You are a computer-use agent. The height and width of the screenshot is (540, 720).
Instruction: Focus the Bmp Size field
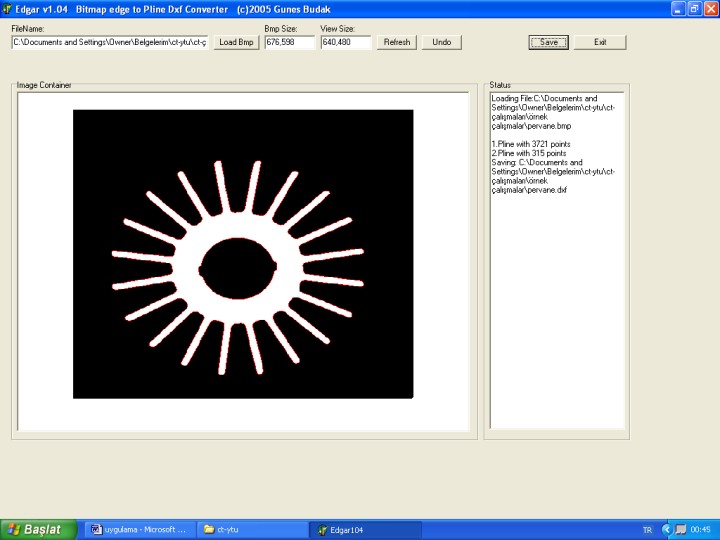click(x=289, y=43)
